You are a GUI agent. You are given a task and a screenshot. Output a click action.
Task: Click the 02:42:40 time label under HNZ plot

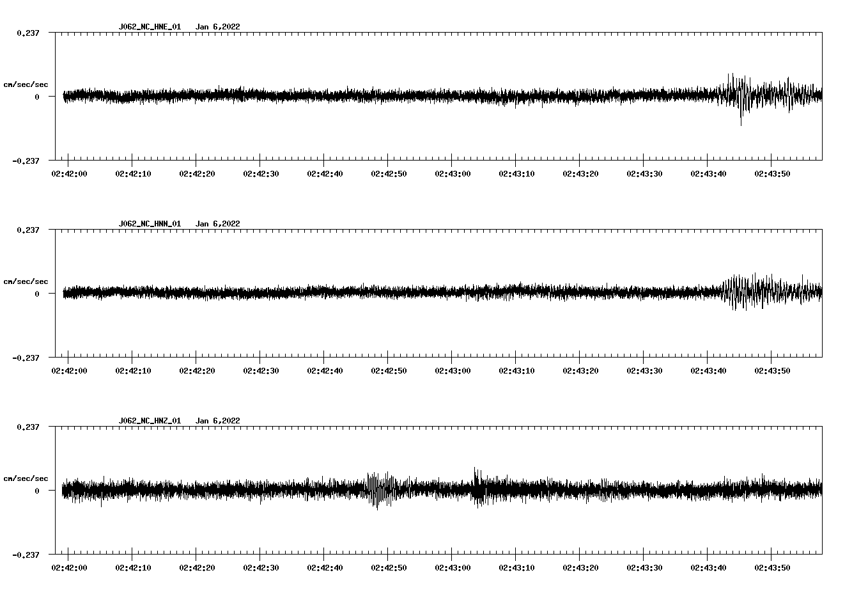[325, 567]
